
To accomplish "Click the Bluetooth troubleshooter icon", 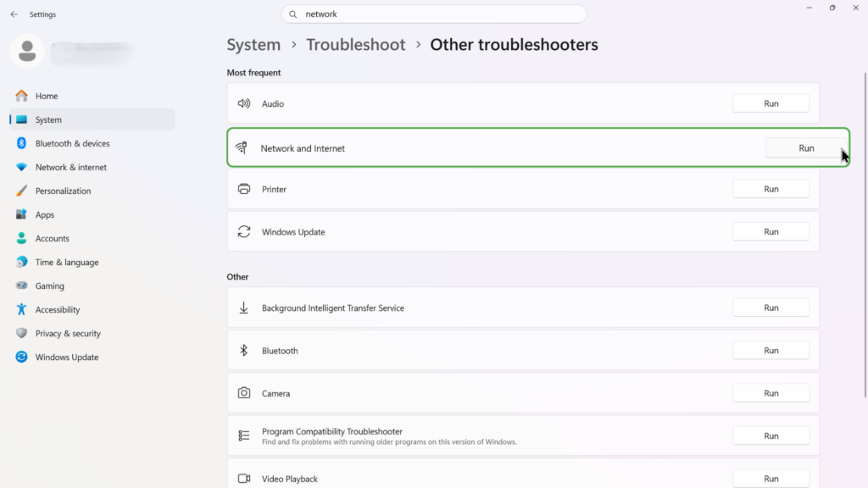I will pyautogui.click(x=243, y=350).
